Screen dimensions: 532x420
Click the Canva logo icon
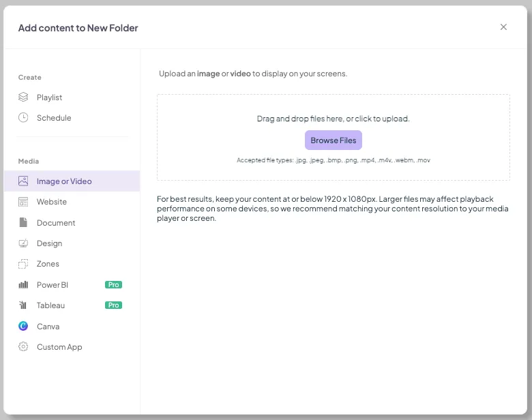23,326
